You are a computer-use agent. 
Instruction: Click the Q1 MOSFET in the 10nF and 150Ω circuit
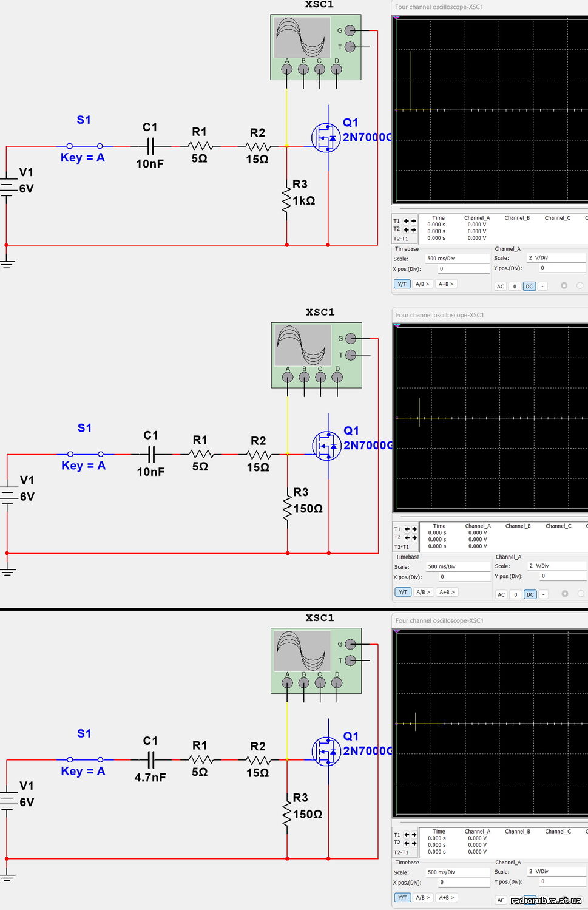(x=327, y=446)
